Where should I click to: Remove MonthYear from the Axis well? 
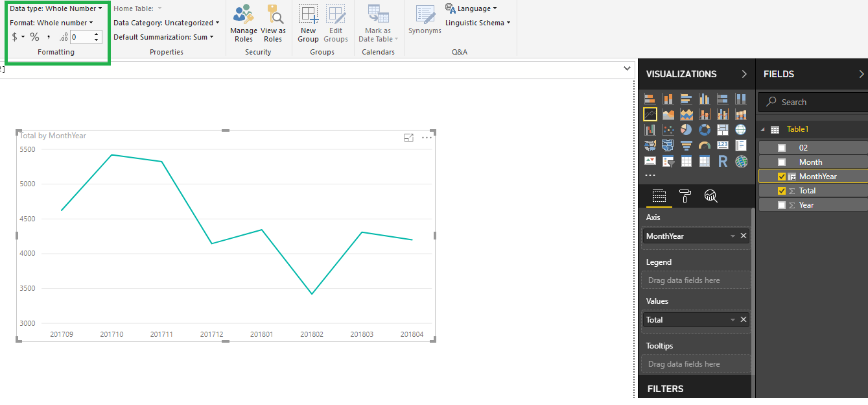click(744, 236)
